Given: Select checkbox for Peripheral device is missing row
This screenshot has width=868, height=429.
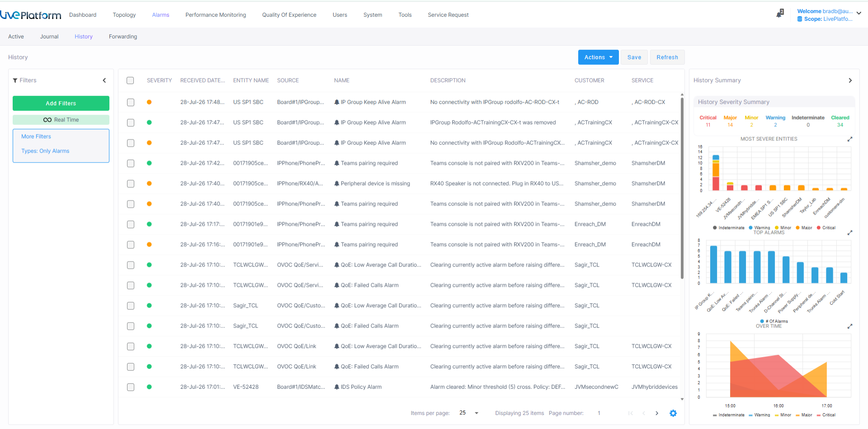Looking at the screenshot, I should click(x=131, y=184).
